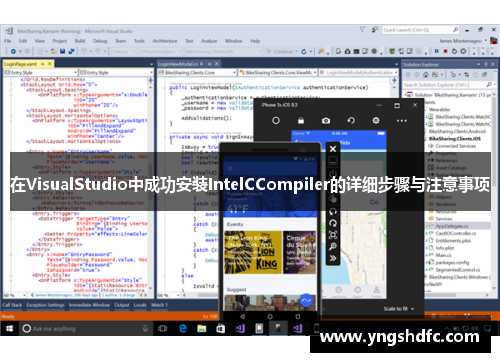Select packages.config in Solution Explorer
This screenshot has height=362, width=500.
452,263
